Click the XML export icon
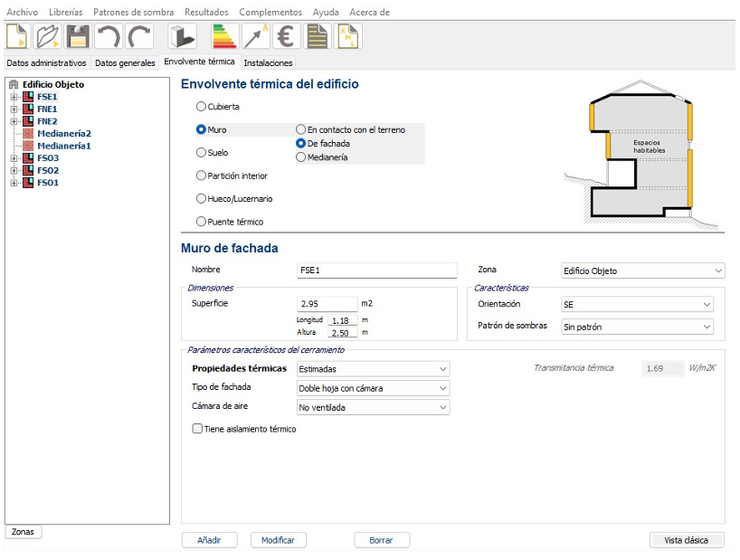Image resolution: width=740 pixels, height=560 pixels. (348, 37)
